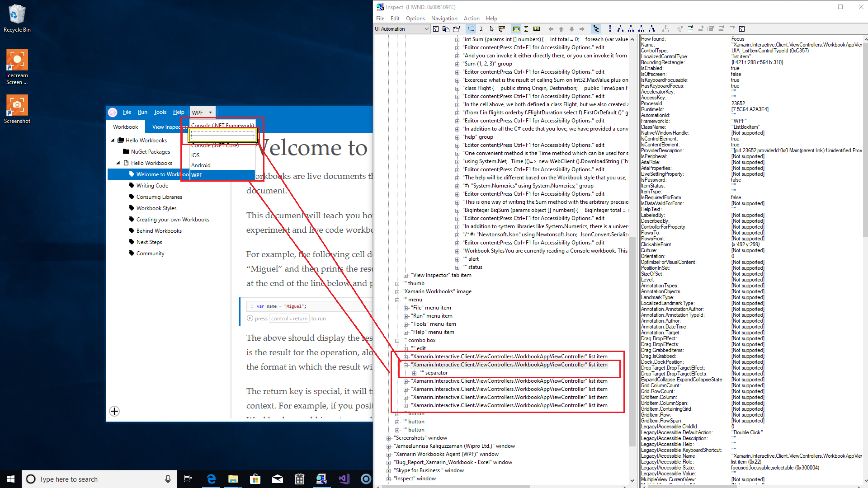Click the Windows Start button
This screenshot has width=868, height=488.
10,479
